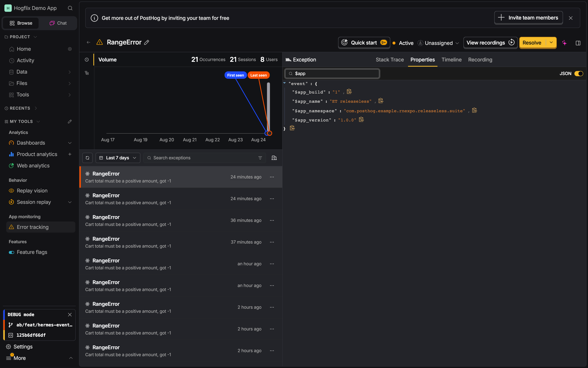Open the pink sparkle AI assistant icon

564,43
